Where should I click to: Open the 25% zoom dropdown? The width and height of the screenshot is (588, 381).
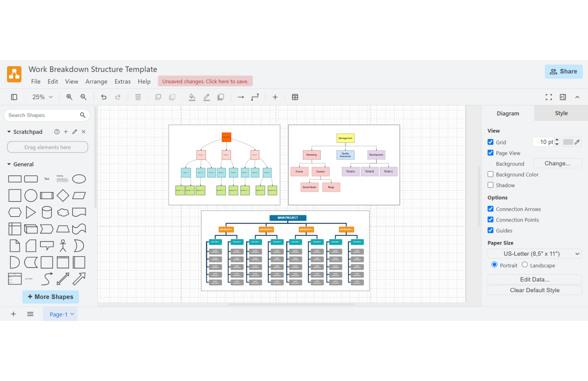(x=42, y=97)
